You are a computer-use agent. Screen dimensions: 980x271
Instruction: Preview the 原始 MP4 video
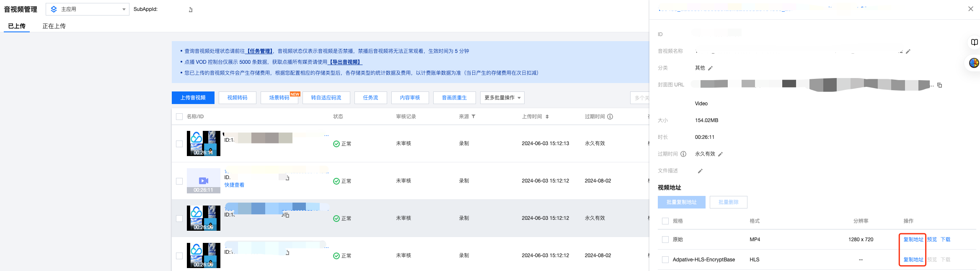pyautogui.click(x=932, y=240)
